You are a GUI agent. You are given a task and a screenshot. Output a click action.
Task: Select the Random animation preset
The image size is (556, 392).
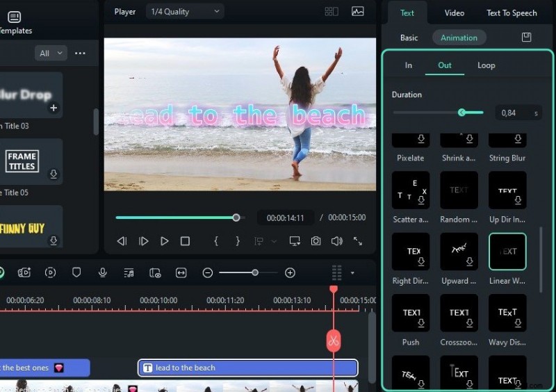(x=459, y=190)
